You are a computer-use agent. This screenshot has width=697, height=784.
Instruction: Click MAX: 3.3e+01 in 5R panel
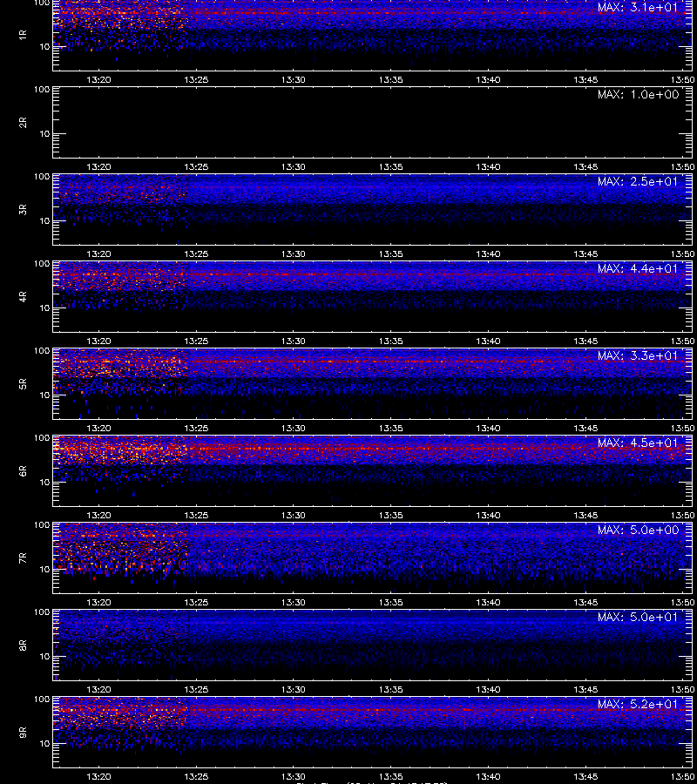click(x=638, y=356)
